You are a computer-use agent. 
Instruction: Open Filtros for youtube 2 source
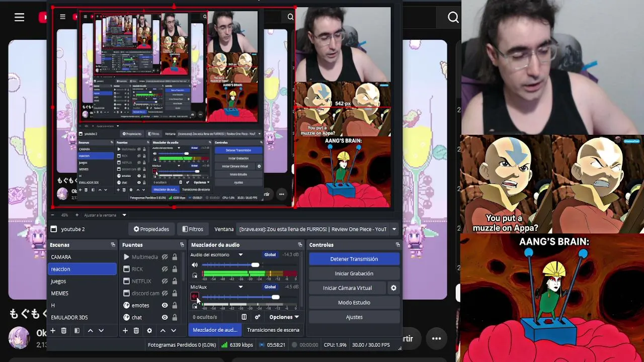[x=193, y=229]
